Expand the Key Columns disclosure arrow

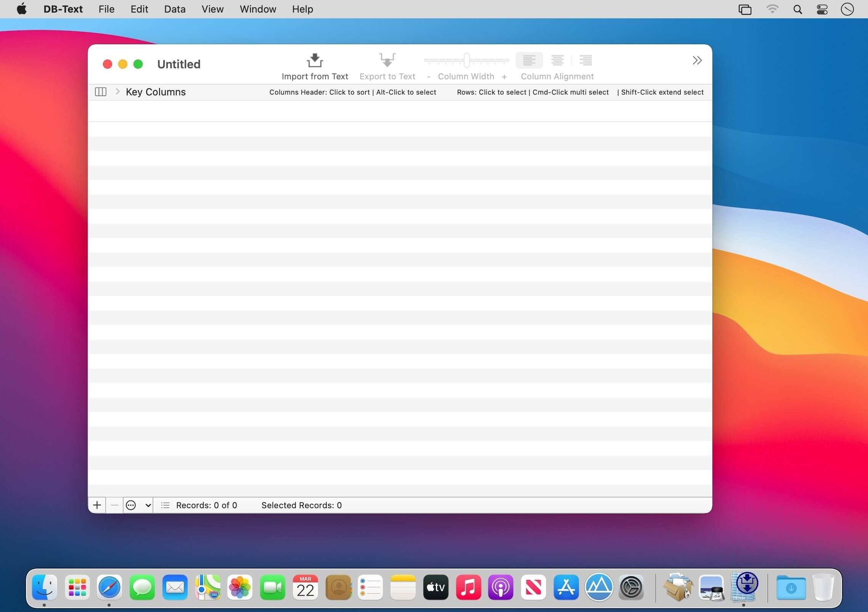click(118, 92)
